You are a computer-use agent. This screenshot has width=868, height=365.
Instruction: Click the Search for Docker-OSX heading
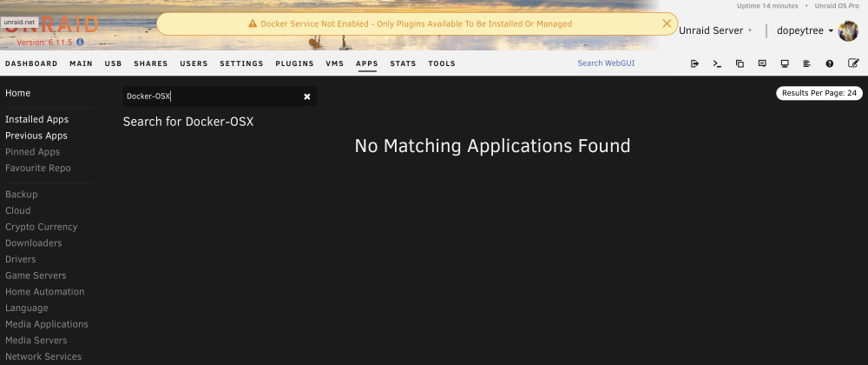coord(188,122)
